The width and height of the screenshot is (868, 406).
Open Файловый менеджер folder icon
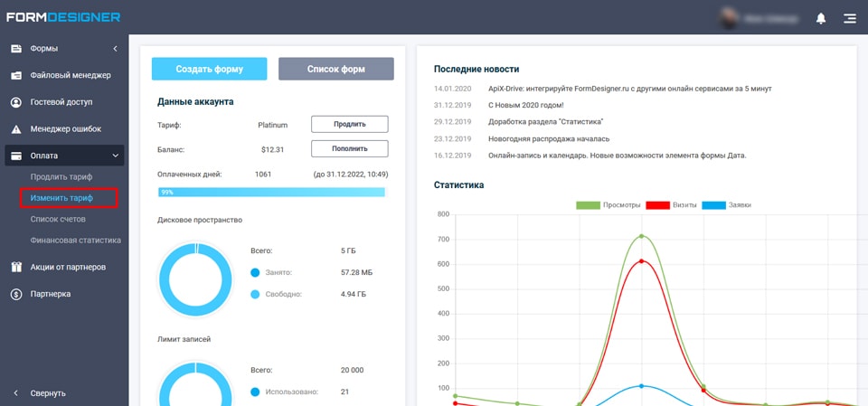click(16, 75)
